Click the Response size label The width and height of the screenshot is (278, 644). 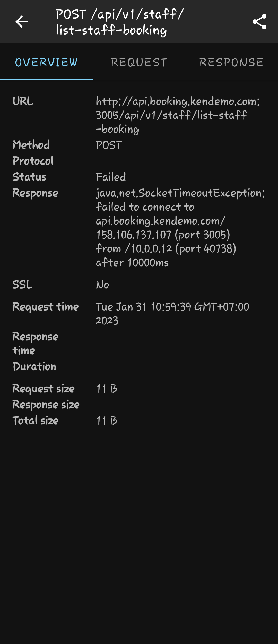coord(46,405)
